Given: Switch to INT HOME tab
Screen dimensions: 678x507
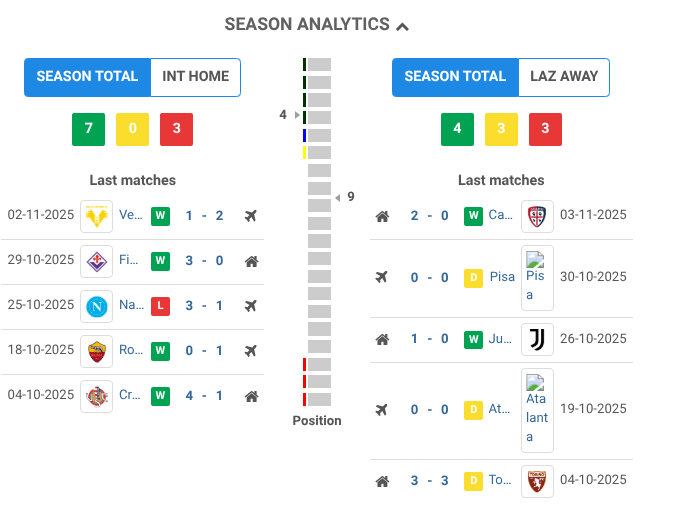Looking at the screenshot, I should [x=195, y=77].
